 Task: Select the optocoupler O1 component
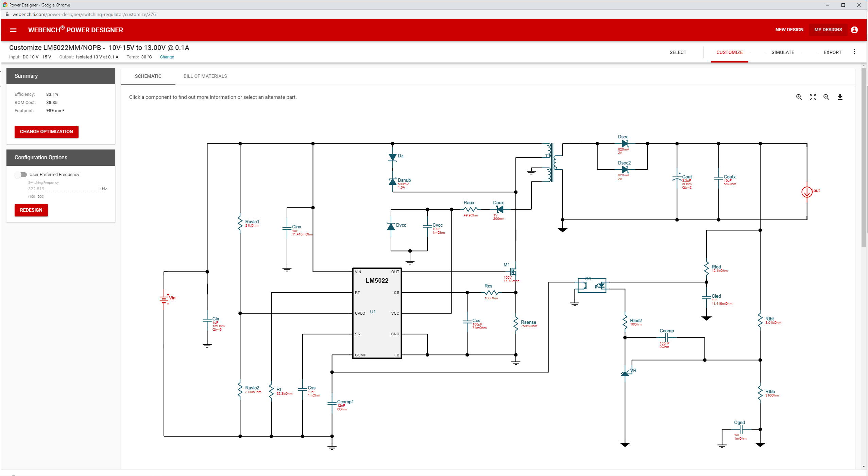coord(592,285)
